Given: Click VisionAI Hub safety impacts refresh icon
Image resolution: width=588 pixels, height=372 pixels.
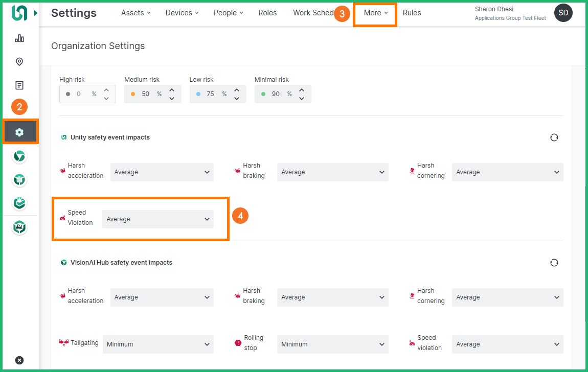Looking at the screenshot, I should tap(554, 263).
